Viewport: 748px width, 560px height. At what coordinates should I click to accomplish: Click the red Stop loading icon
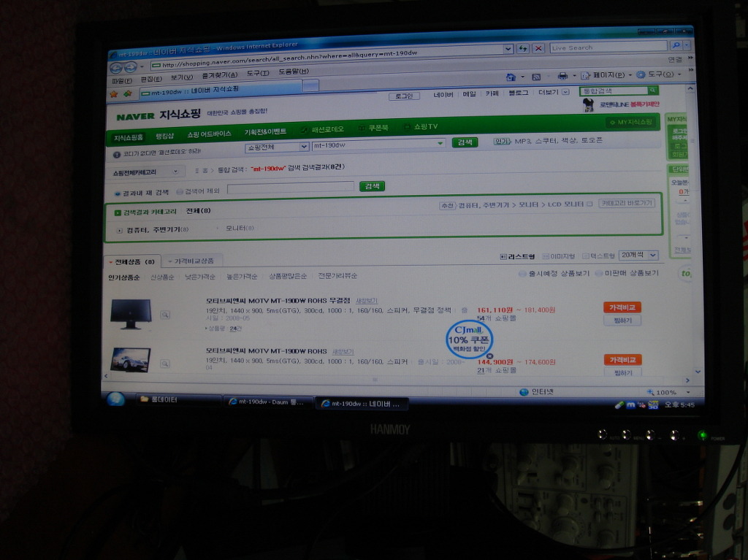(x=538, y=48)
